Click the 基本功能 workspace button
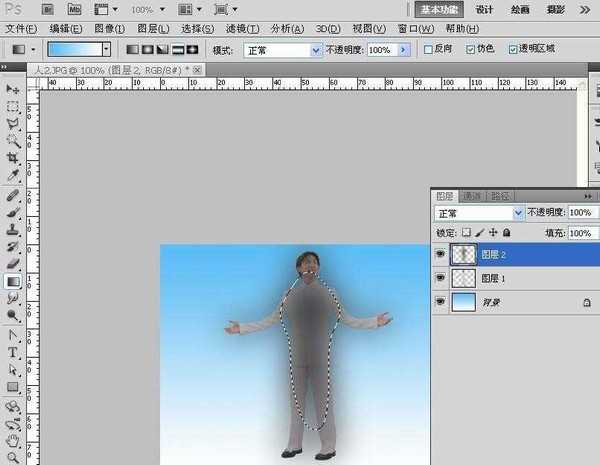Image resolution: width=600 pixels, height=465 pixels. pos(440,9)
